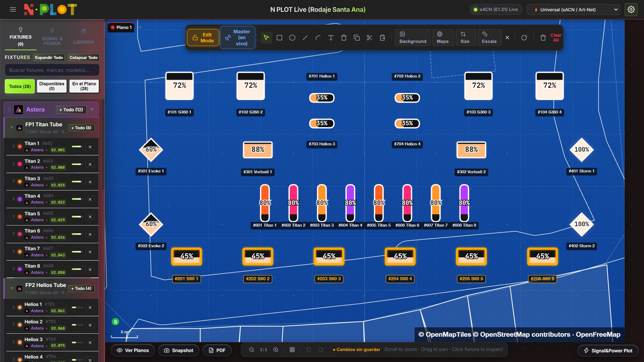The image size is (644, 362).
Task: Click the scissors cut tool
Action: [369, 38]
